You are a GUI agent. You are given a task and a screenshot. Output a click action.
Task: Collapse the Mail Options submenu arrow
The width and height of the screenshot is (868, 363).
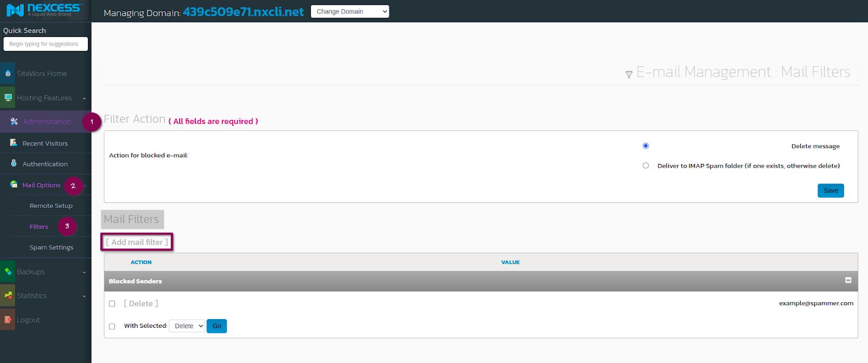point(85,185)
